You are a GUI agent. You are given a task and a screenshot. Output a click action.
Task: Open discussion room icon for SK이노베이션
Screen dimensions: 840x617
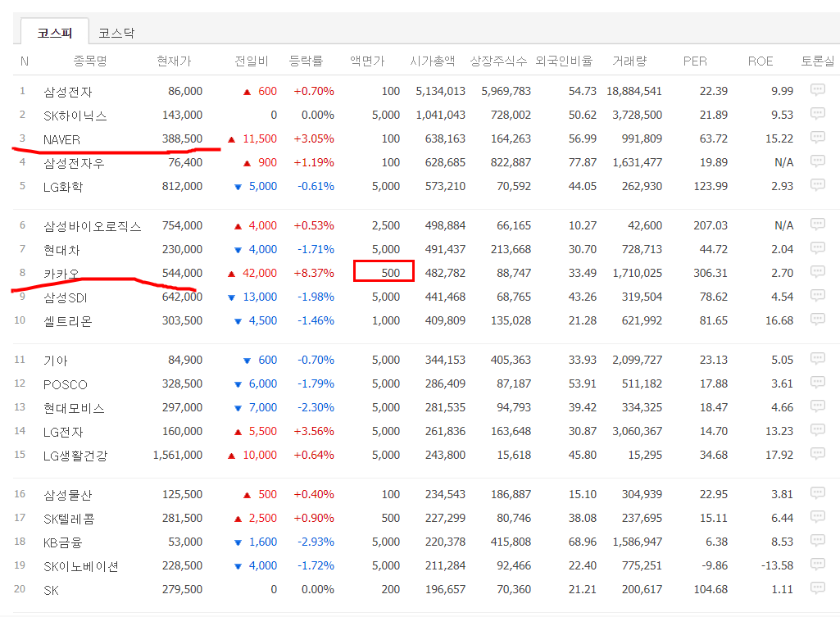click(x=818, y=564)
